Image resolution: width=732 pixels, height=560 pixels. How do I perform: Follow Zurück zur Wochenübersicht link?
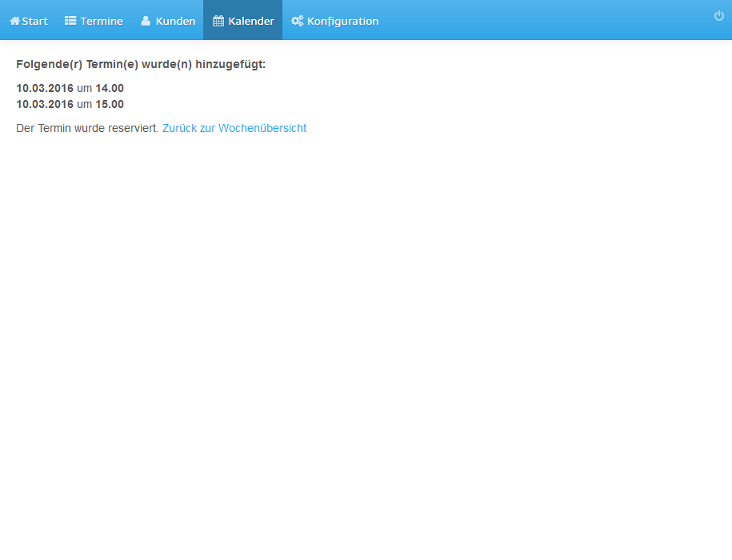(234, 128)
